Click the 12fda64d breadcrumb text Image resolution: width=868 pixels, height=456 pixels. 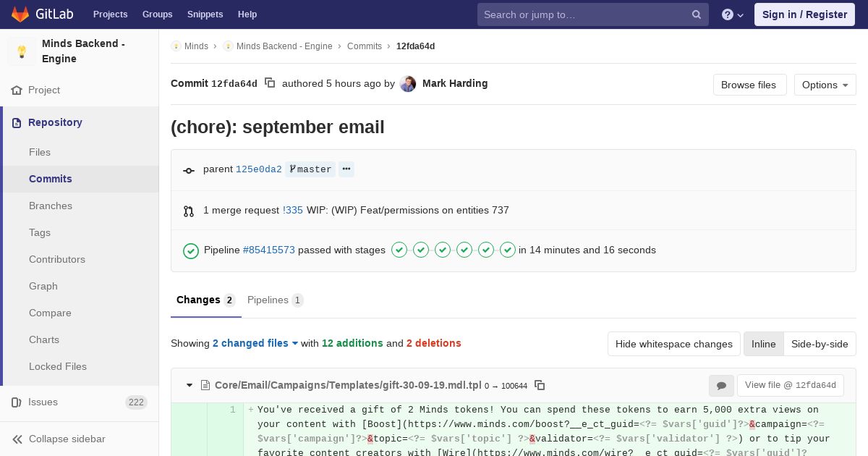(x=415, y=46)
